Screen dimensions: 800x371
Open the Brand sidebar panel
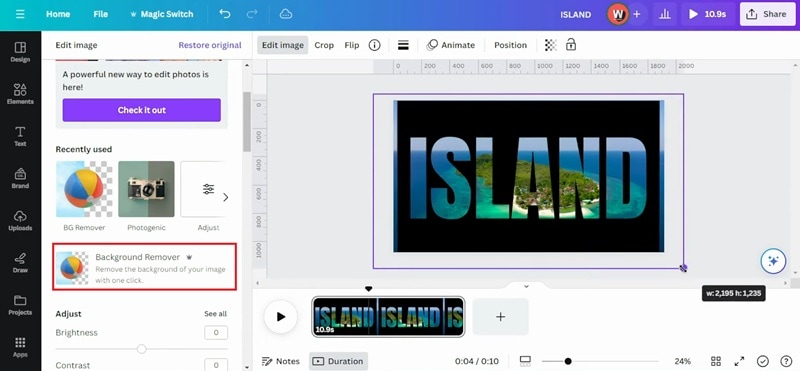(x=20, y=179)
